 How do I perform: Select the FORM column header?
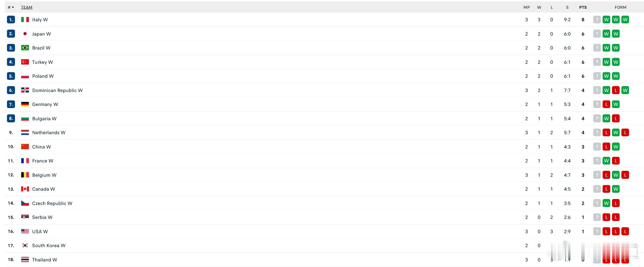pos(620,7)
